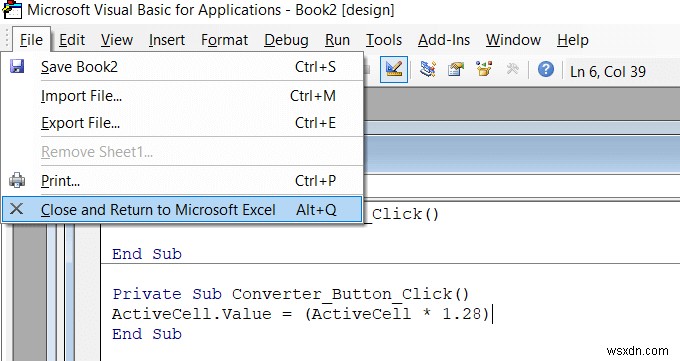Click the ActiveCell.Value code line
This screenshot has width=680, height=361.
point(301,314)
